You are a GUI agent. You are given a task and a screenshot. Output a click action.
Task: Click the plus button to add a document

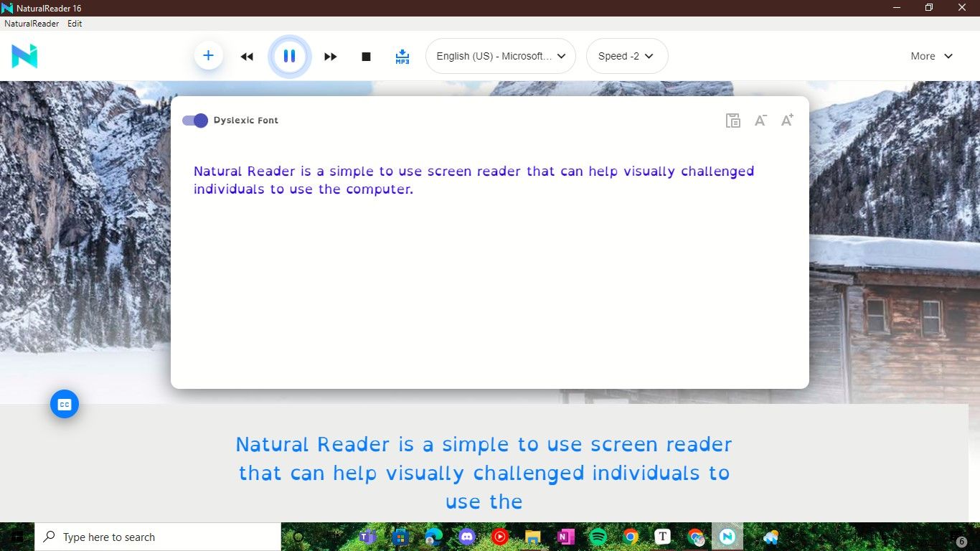pos(208,55)
